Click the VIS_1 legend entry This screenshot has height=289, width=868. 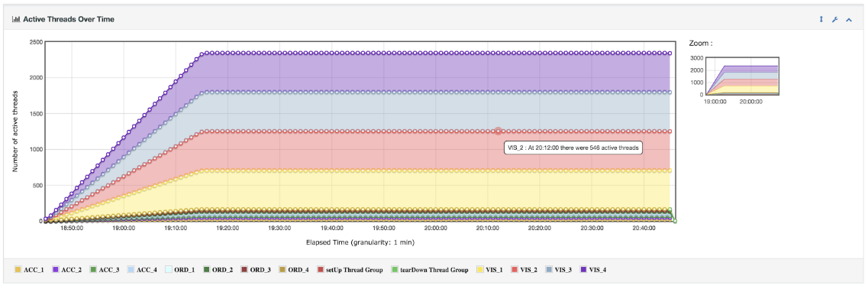click(x=490, y=270)
